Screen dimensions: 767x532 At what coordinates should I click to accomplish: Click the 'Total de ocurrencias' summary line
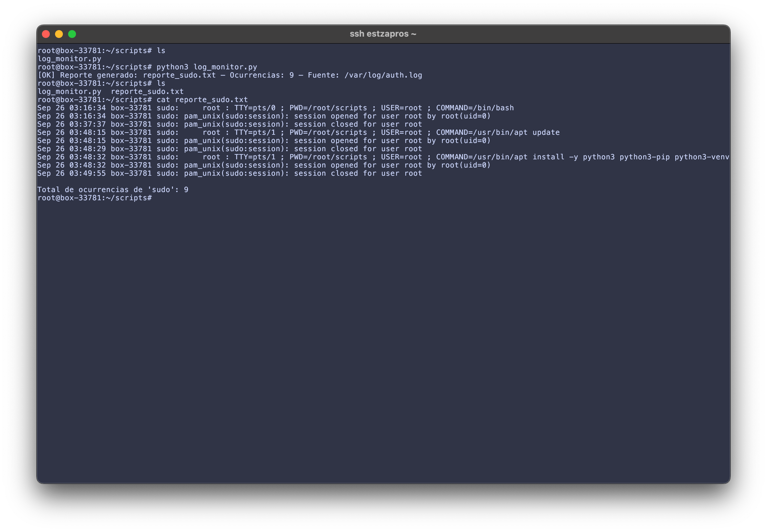click(113, 190)
